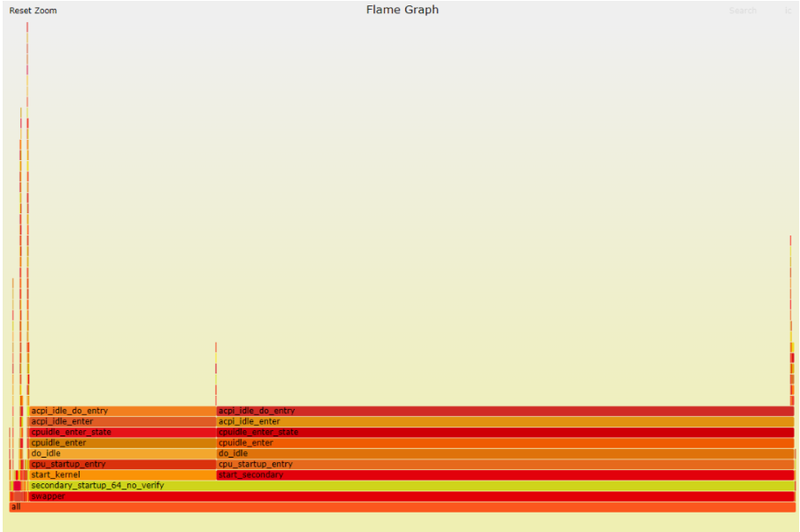Screen dimensions: 800x532
Task: Click cpuidle_enter in the start_secondary stack
Action: click(504, 443)
